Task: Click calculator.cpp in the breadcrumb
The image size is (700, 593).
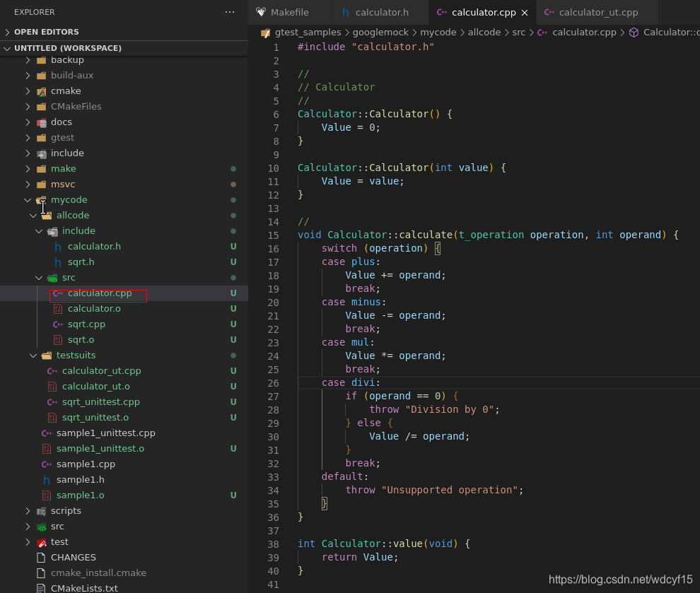Action: [x=584, y=33]
